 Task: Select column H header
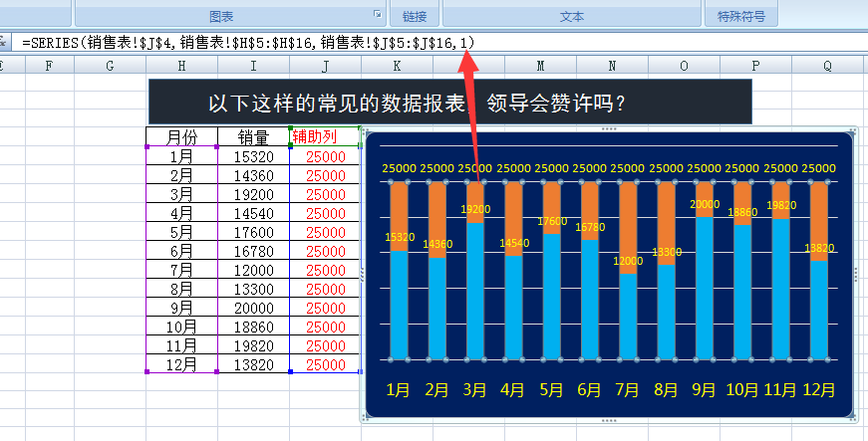tap(181, 66)
